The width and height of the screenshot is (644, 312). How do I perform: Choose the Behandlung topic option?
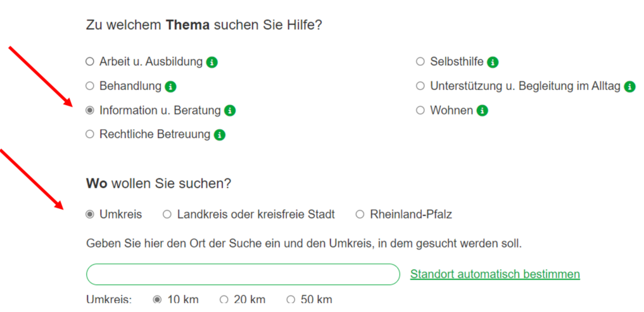click(x=89, y=86)
